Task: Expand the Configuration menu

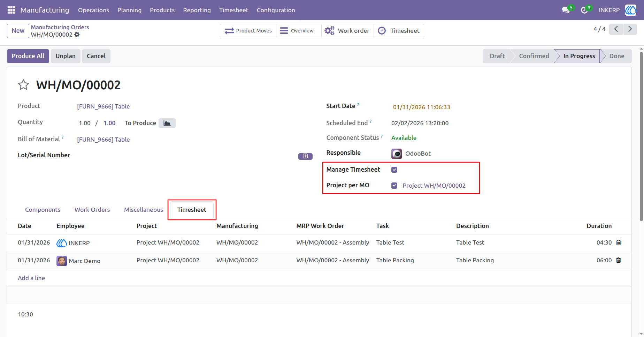Action: (x=276, y=10)
